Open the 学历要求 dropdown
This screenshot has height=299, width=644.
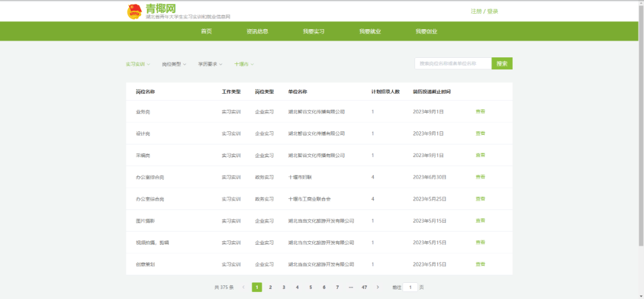[210, 64]
